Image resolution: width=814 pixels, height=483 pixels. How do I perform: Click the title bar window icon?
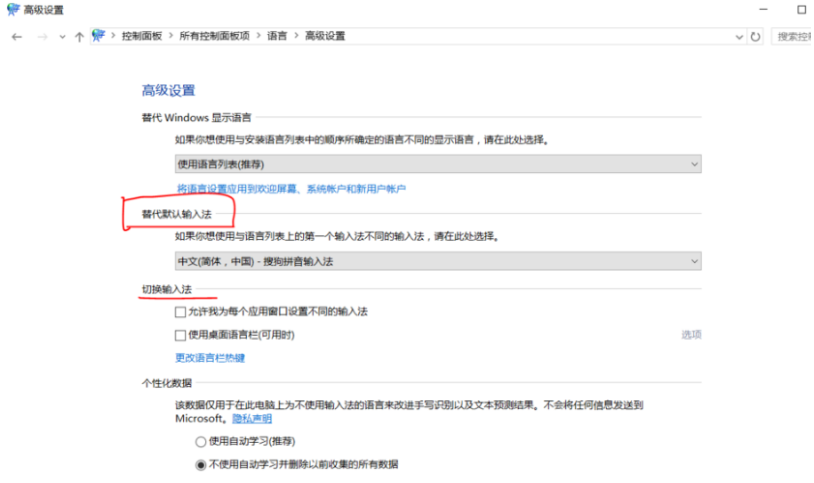pyautogui.click(x=11, y=9)
